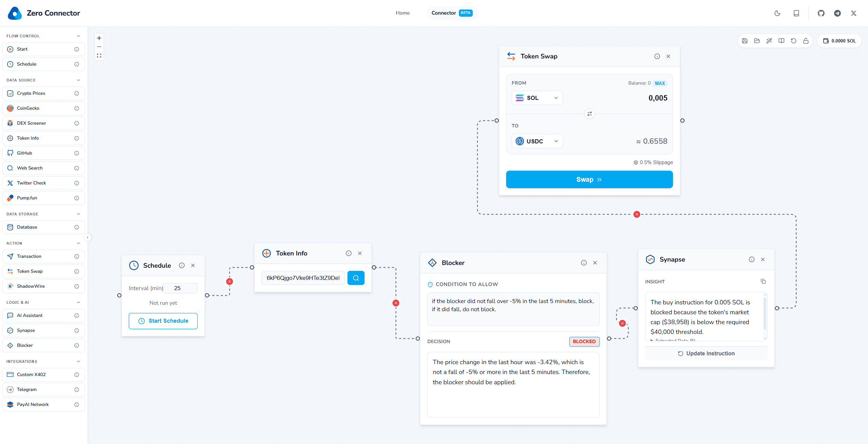Open the load flow folder icon

[x=757, y=41]
